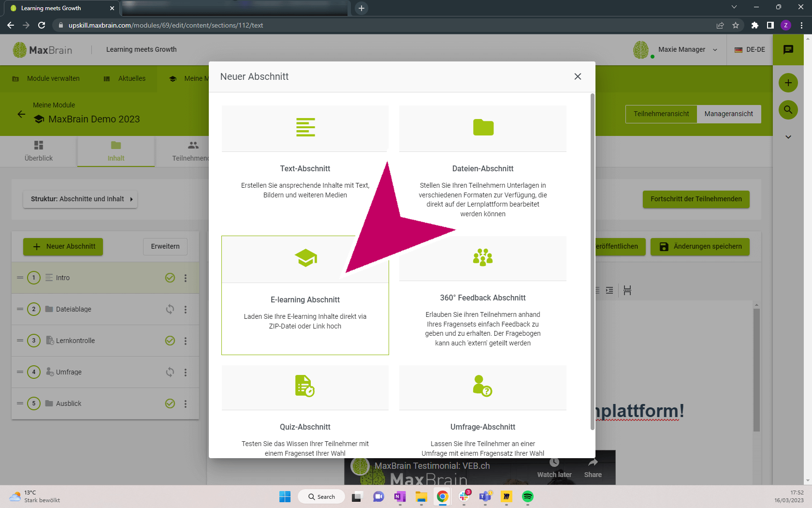Screen dimensions: 812x508
Task: Open the Windows Start menu
Action: pyautogui.click(x=285, y=496)
